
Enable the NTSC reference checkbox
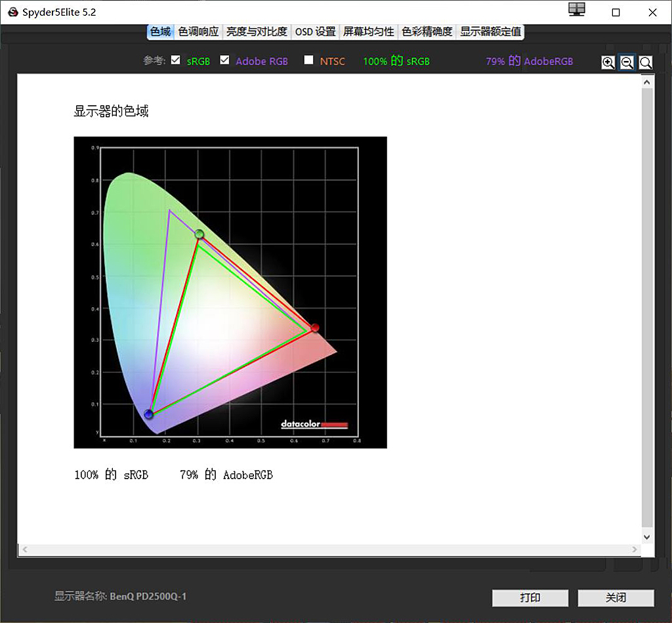(x=308, y=60)
